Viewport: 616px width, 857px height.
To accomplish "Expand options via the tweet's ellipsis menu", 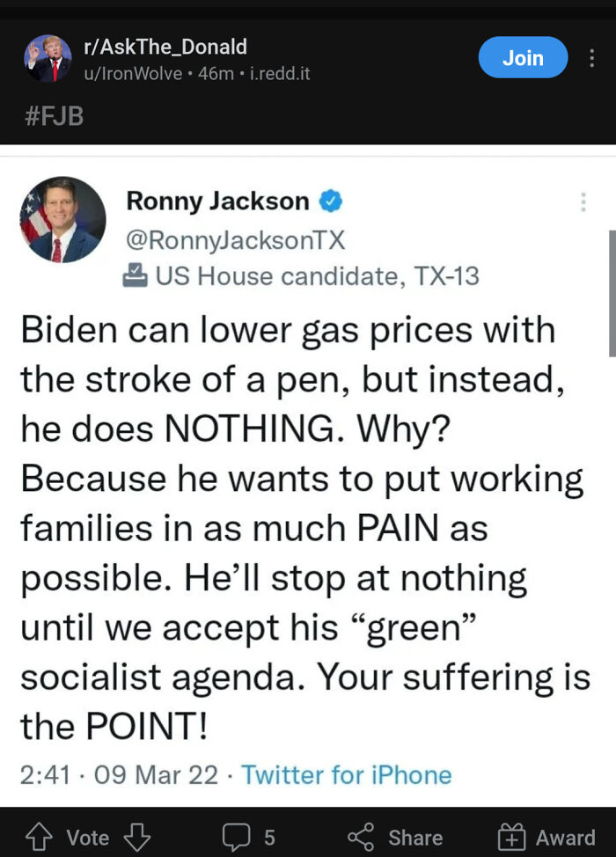I will point(583,202).
